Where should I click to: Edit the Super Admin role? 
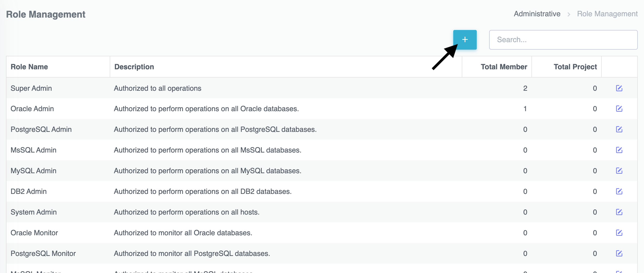click(619, 88)
